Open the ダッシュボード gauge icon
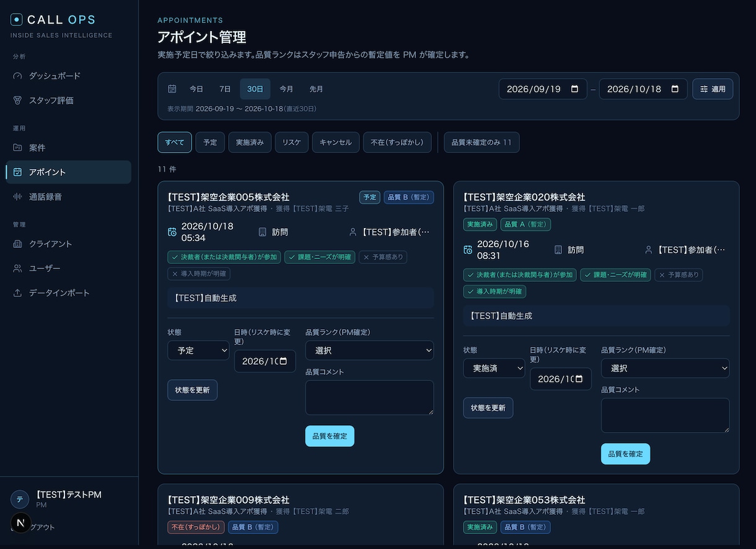The image size is (756, 549). click(x=17, y=76)
